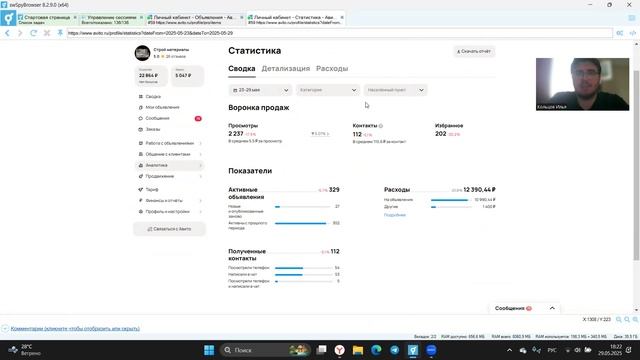
Task: Click the info icon next to Контакты
Action: pos(381,126)
